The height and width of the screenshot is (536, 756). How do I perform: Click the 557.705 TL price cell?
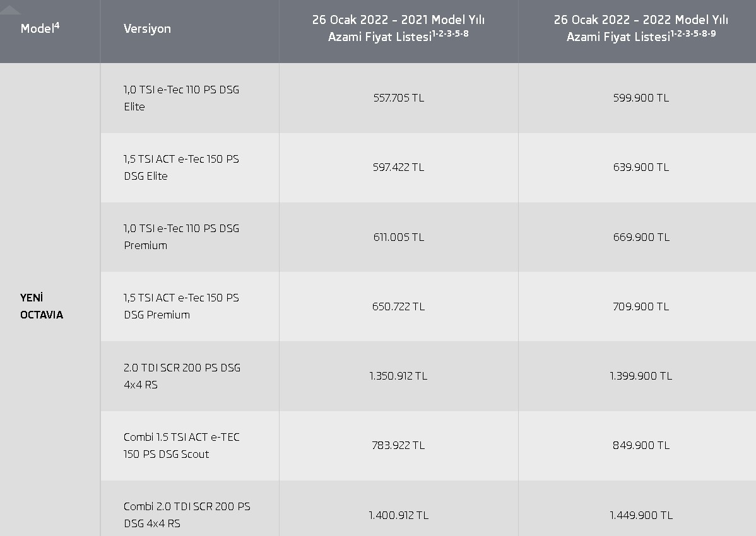pyautogui.click(x=398, y=98)
